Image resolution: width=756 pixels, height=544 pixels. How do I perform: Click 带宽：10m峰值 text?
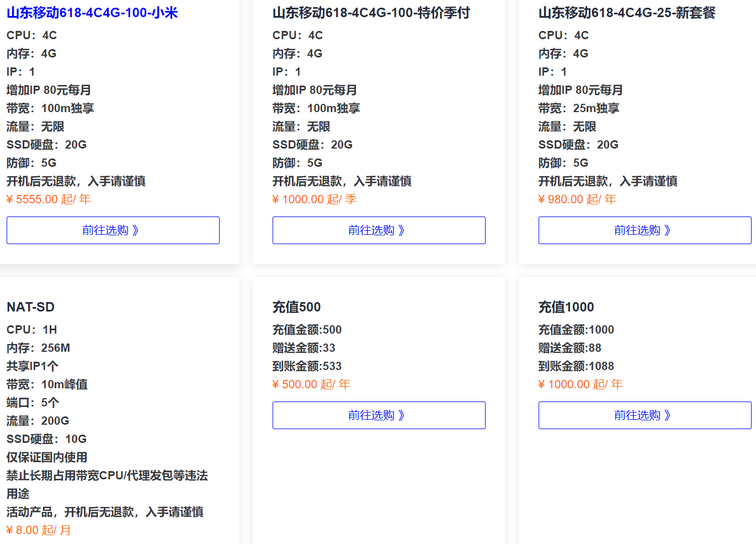point(47,384)
